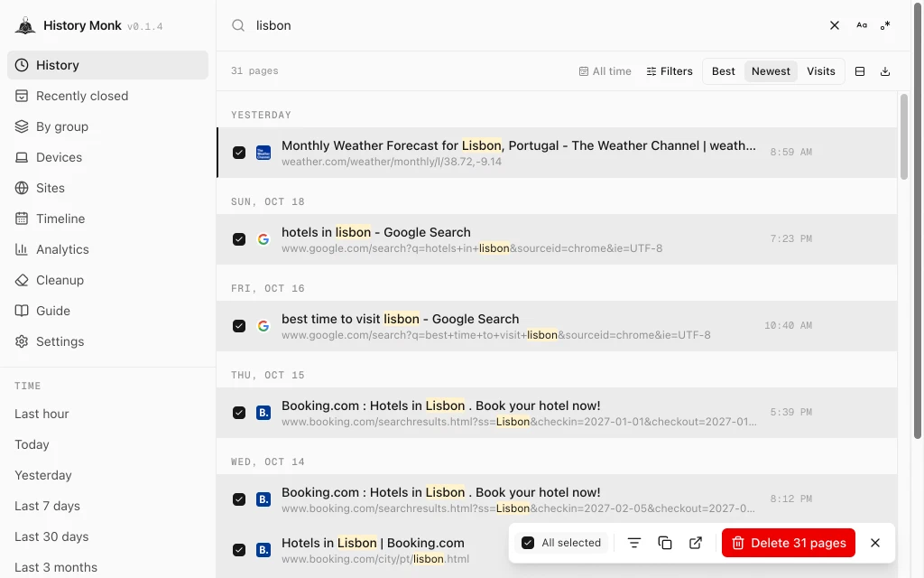Click the outer window scrollbar thumb
924x578 pixels.
tap(918, 219)
